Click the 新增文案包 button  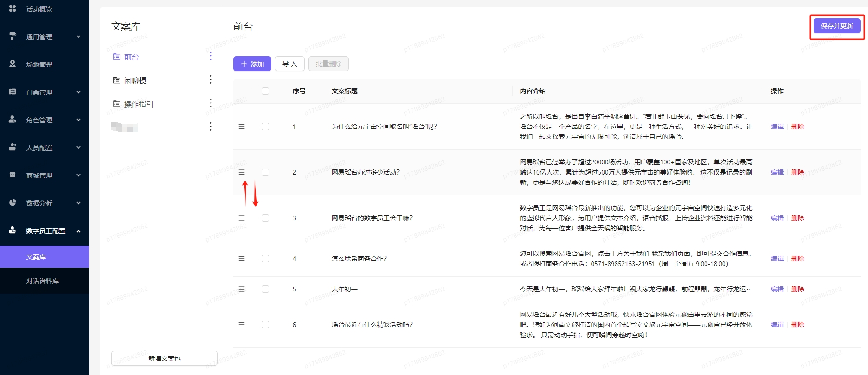(164, 358)
